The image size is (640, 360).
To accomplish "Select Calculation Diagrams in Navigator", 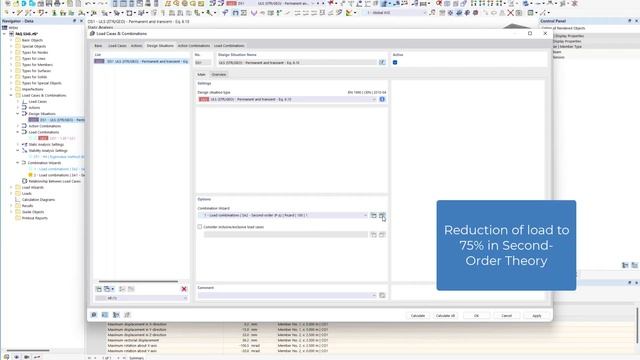I will tap(38, 200).
